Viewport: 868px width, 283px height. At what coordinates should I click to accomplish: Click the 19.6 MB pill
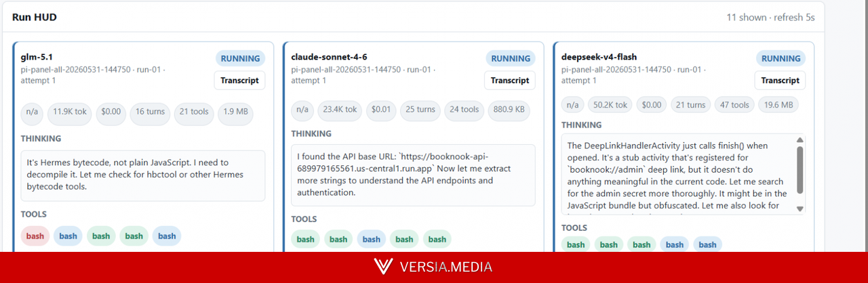[779, 105]
